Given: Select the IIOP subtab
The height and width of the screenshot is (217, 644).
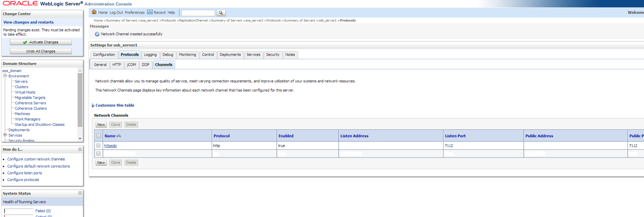Looking at the screenshot, I should 146,65.
